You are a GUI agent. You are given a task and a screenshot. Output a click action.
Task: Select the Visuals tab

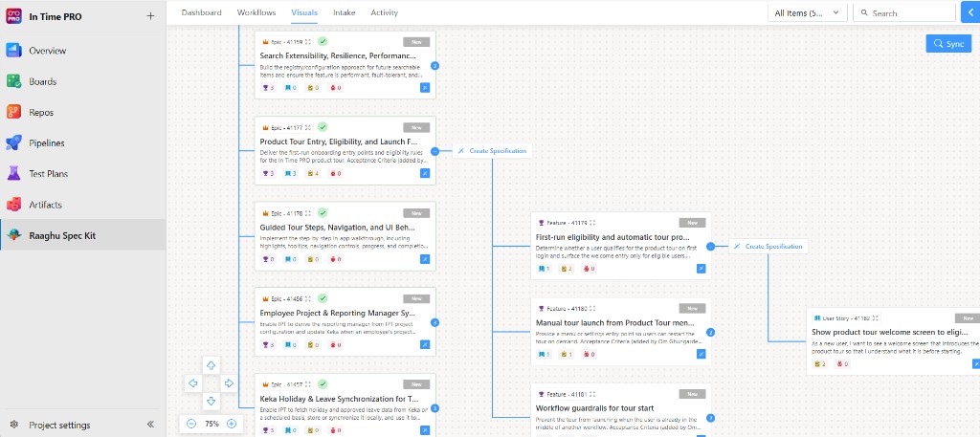coord(304,12)
